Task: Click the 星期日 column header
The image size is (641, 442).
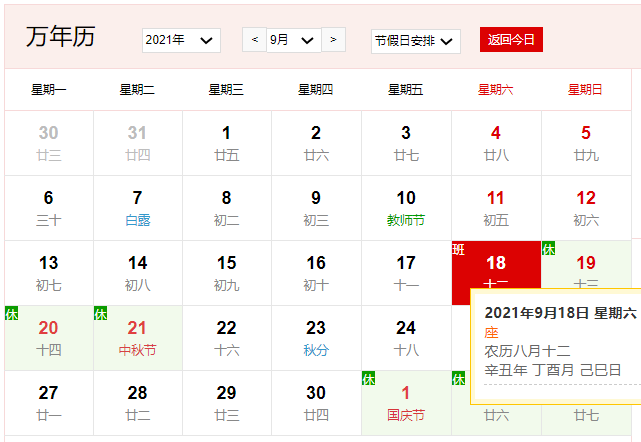Action: click(585, 90)
